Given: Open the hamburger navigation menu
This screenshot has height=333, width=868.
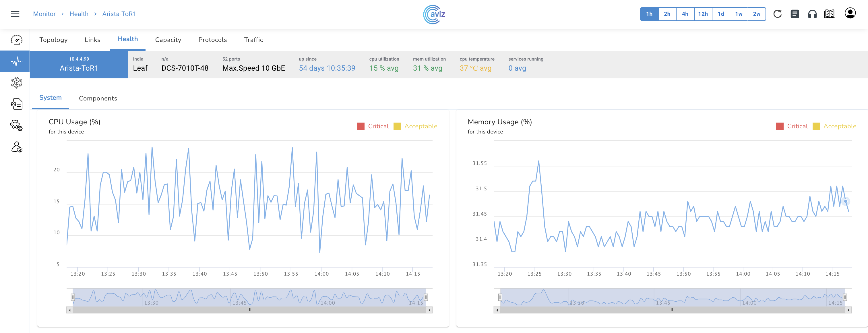Looking at the screenshot, I should point(15,14).
